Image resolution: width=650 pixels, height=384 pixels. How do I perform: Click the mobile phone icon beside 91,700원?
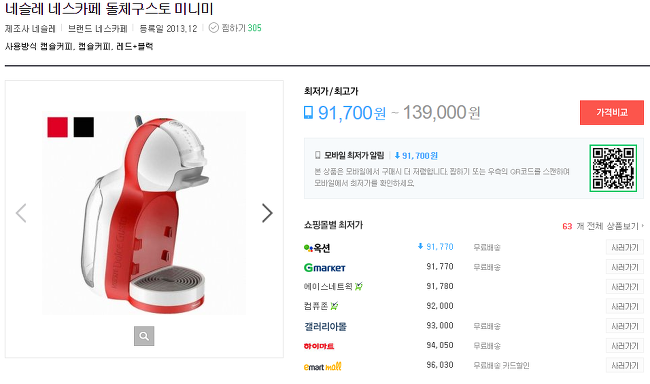pos(308,112)
